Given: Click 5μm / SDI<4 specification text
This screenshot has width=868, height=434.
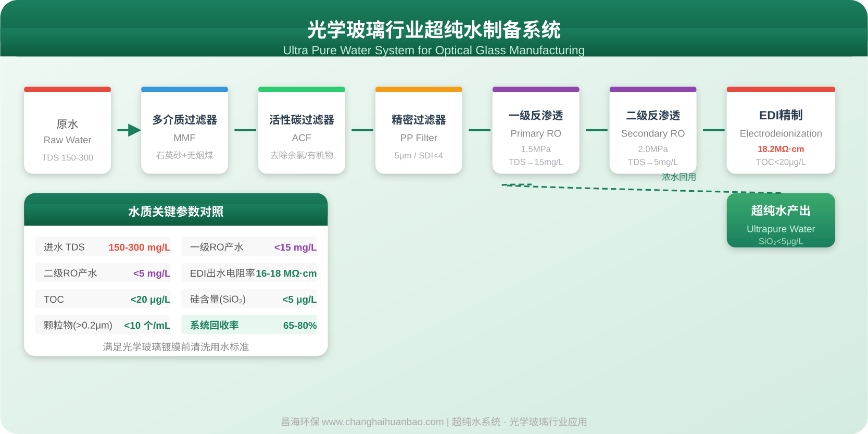Looking at the screenshot, I should click(419, 155).
